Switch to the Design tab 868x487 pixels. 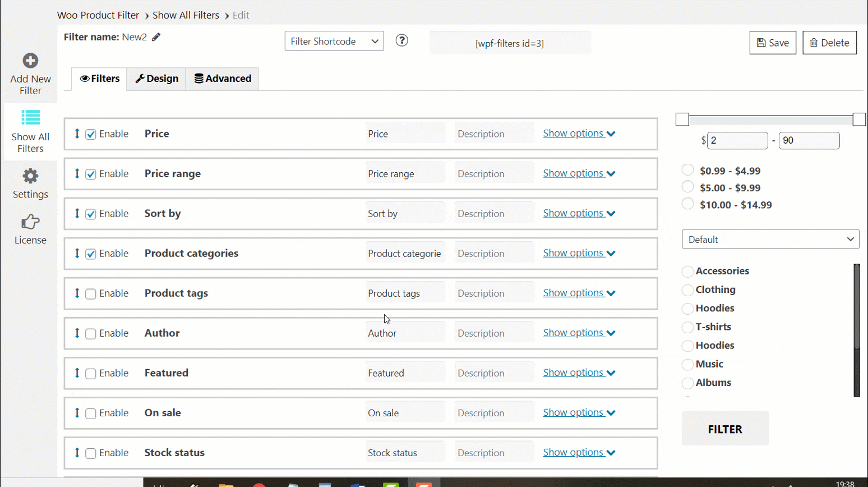pos(156,79)
